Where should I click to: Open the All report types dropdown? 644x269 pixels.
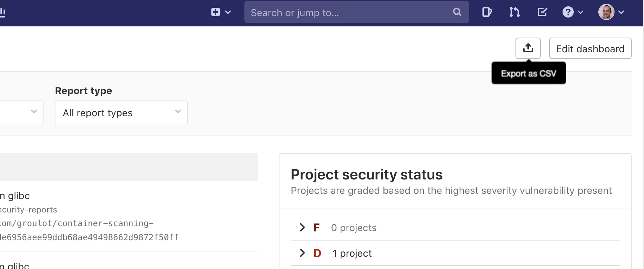click(x=121, y=112)
